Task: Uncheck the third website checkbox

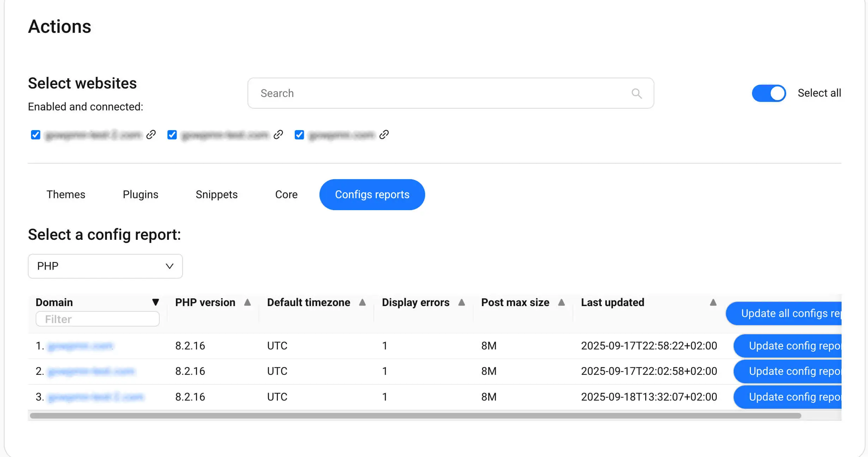Action: [299, 134]
